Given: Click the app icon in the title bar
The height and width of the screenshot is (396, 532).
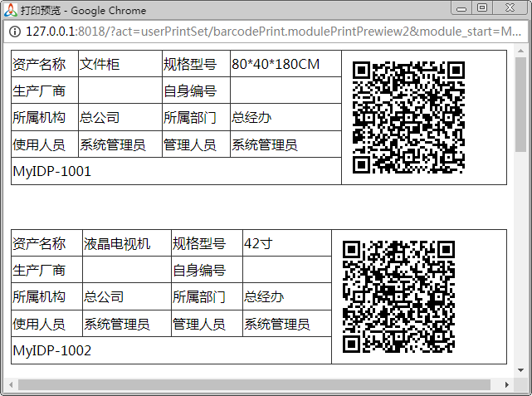Looking at the screenshot, I should point(10,10).
